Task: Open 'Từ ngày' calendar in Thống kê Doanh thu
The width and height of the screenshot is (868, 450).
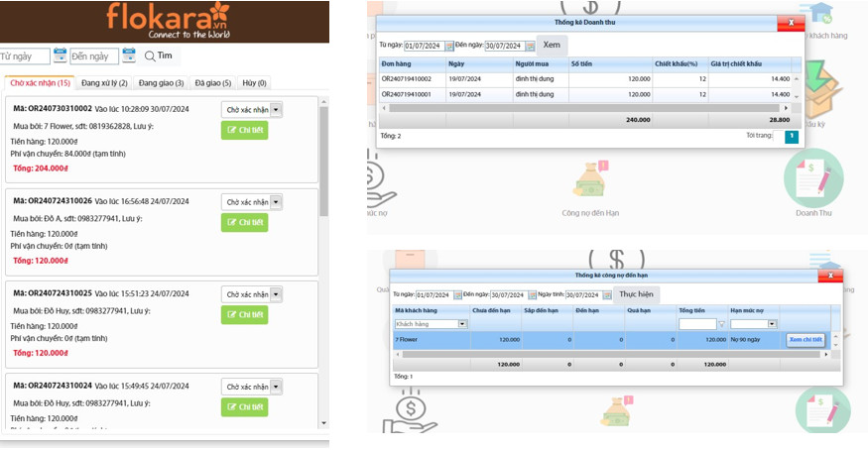Action: tap(449, 46)
